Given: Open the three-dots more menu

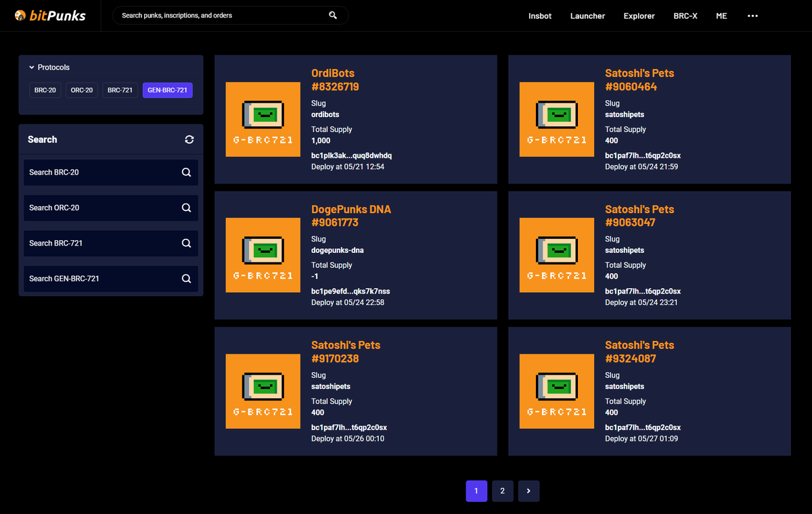Looking at the screenshot, I should coord(752,16).
